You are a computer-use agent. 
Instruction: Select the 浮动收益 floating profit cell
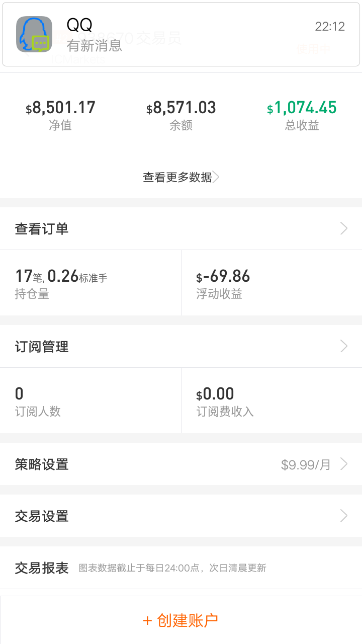coord(271,283)
